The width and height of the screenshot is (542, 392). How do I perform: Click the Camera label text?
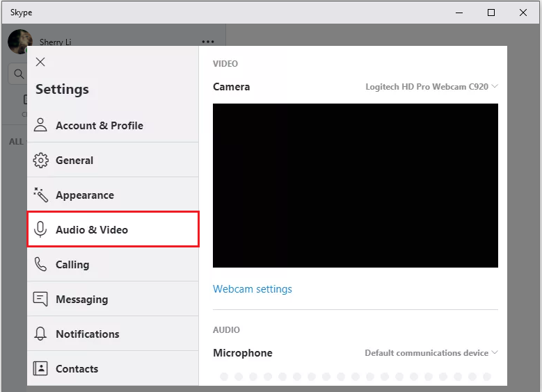click(x=231, y=87)
